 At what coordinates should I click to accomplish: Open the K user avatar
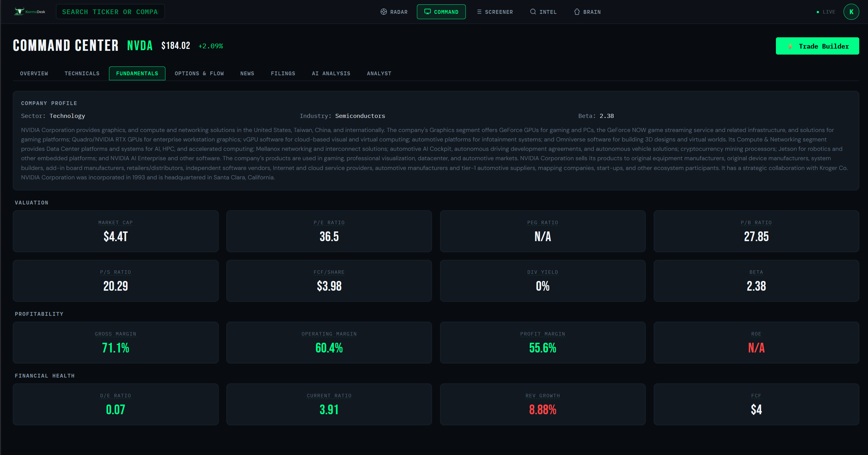851,12
